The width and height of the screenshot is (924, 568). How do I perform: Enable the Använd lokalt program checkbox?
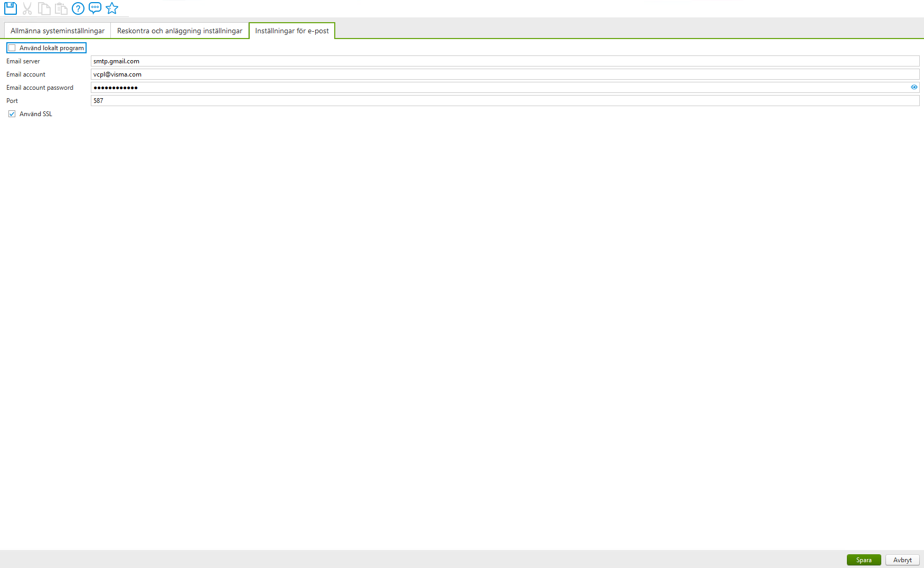(x=12, y=48)
